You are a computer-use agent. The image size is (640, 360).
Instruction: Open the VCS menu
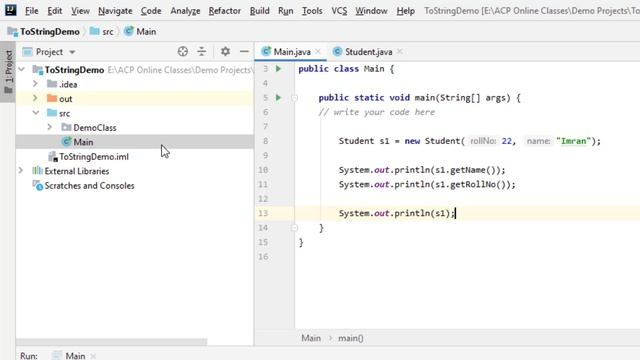tap(339, 11)
